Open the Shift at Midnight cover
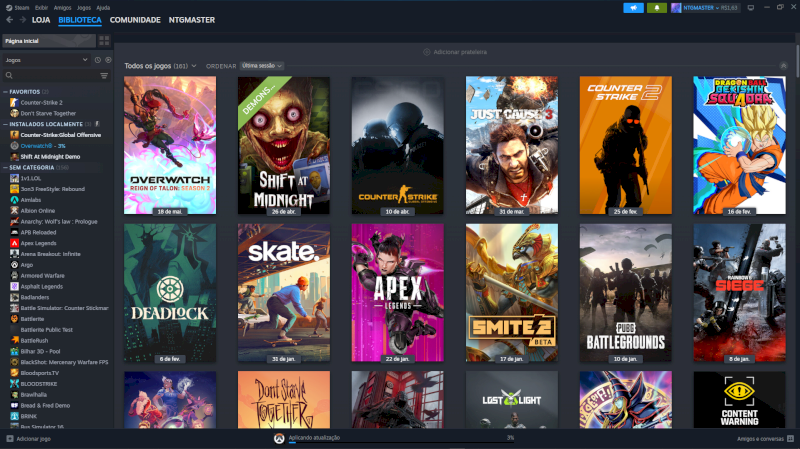This screenshot has height=449, width=800. point(284,145)
